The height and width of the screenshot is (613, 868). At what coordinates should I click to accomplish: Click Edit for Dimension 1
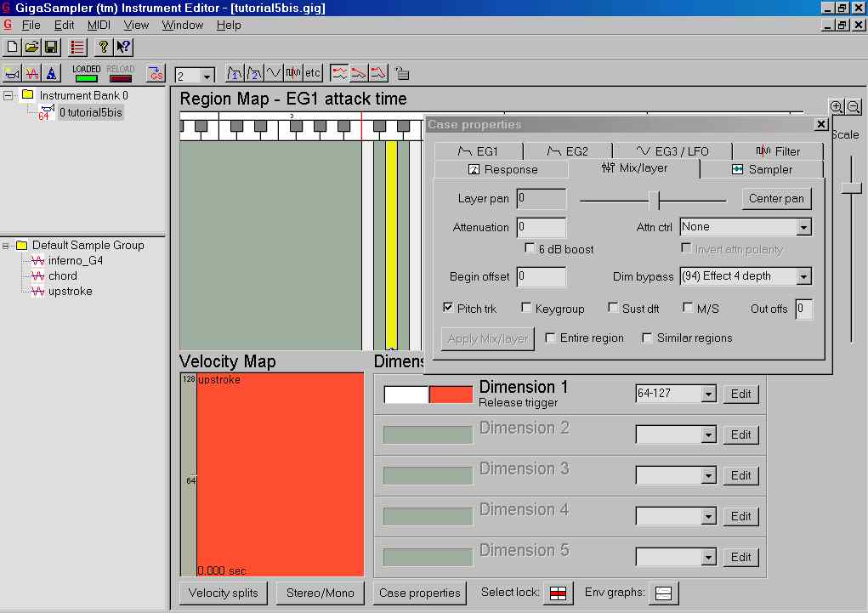click(x=740, y=394)
